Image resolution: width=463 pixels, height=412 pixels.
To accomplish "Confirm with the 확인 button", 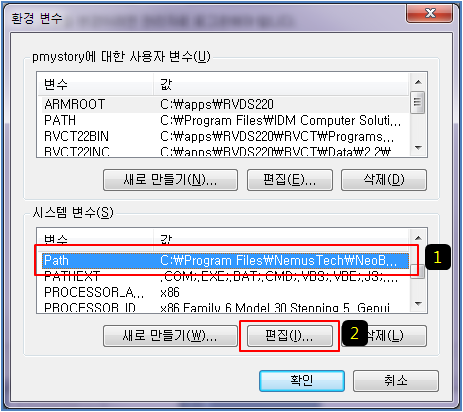I will point(302,381).
